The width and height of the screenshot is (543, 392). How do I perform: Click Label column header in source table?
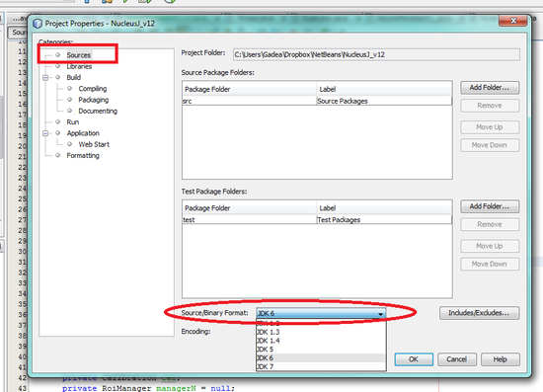384,89
